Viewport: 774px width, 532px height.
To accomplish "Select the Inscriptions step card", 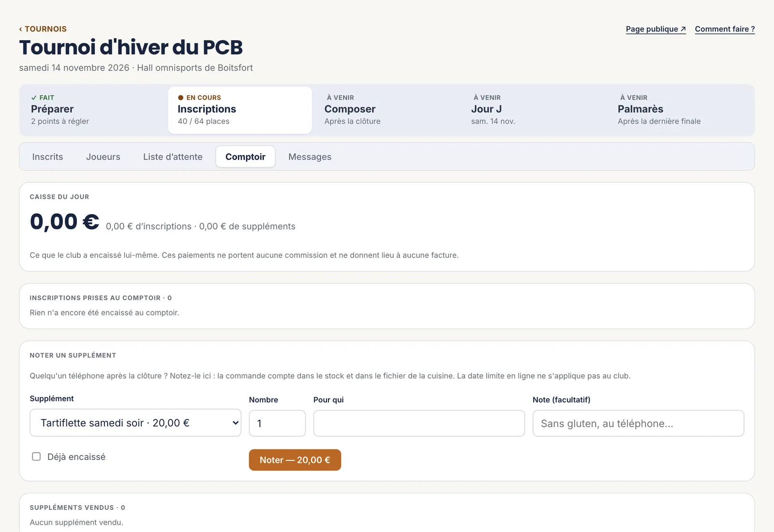I will pyautogui.click(x=240, y=110).
